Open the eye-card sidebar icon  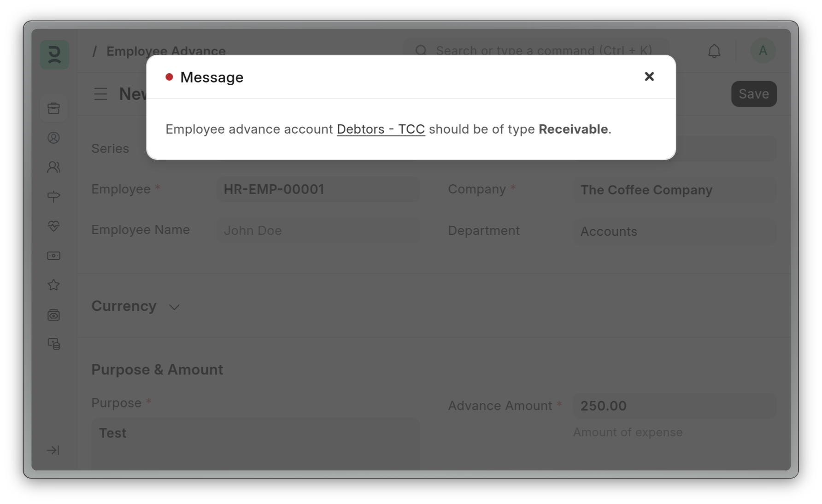pos(54,315)
